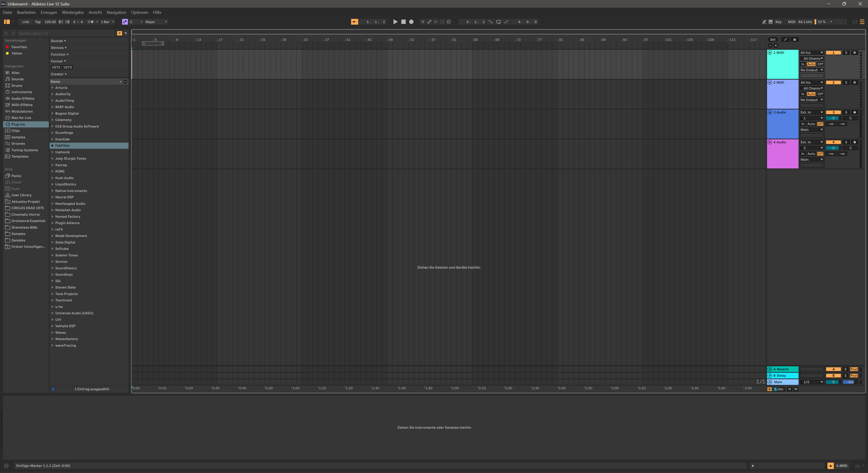
Task: Click the Arrangement Record button
Action: 411,22
